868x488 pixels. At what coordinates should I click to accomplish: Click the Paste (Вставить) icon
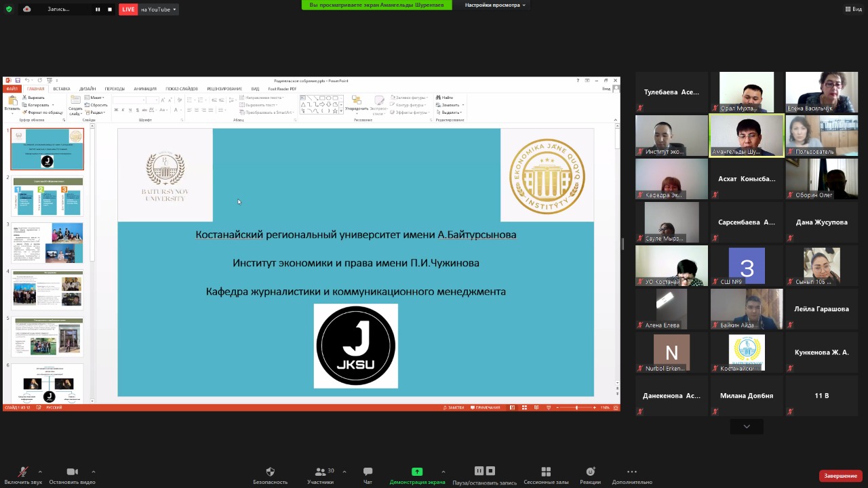point(12,100)
